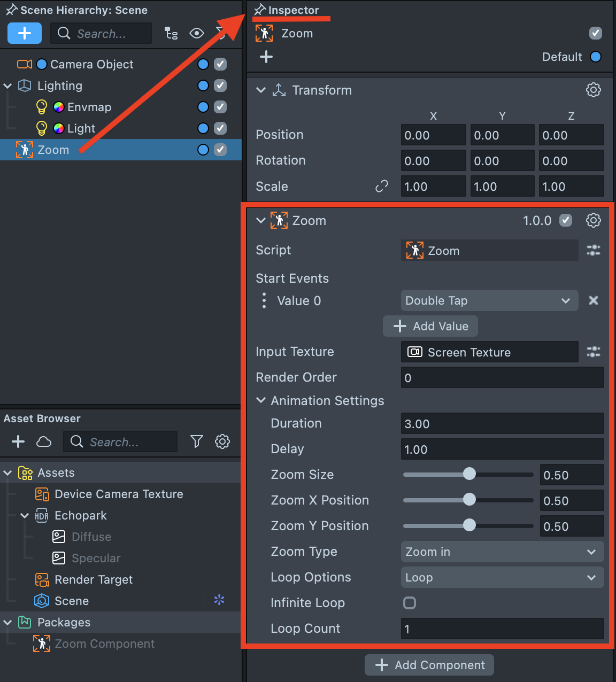Toggle Light enabled checkbox in hierarchy

point(220,128)
